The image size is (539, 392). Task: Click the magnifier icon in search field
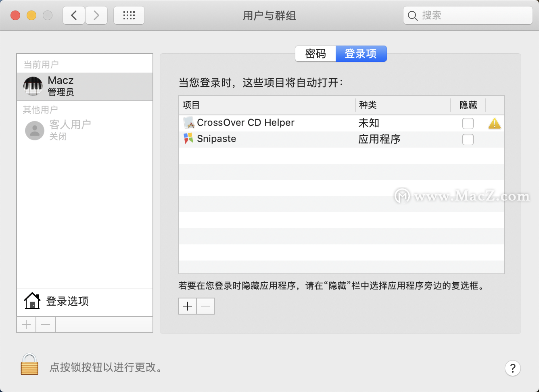click(x=412, y=16)
